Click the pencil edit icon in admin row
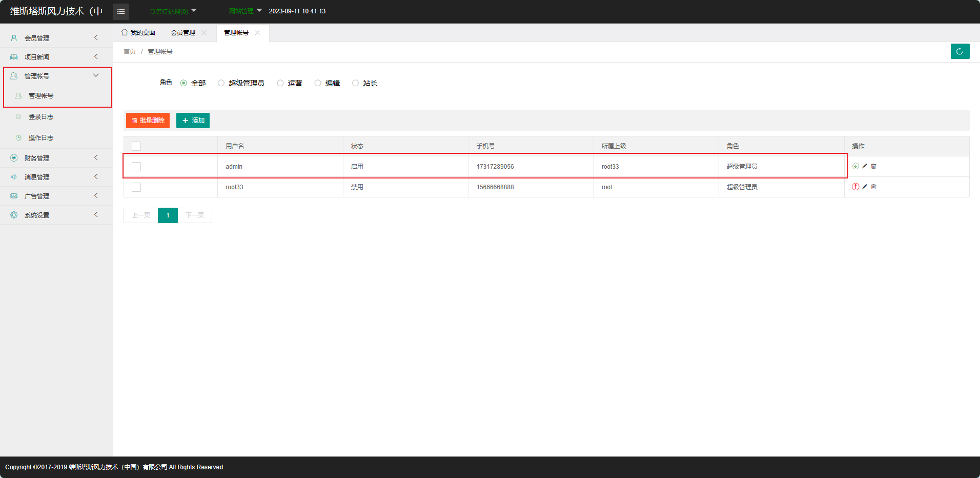This screenshot has width=980, height=478. 865,166
